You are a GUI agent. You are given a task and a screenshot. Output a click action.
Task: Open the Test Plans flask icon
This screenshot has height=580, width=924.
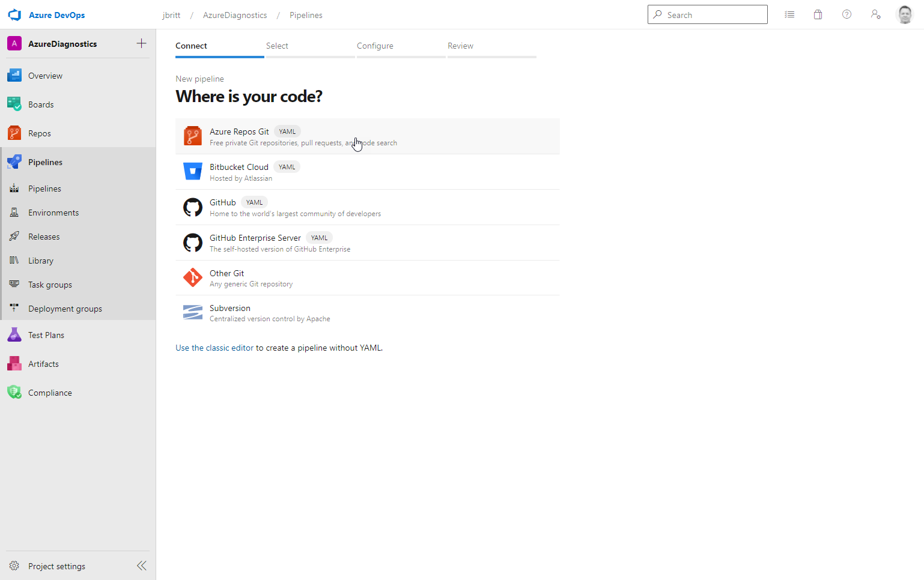pyautogui.click(x=14, y=335)
